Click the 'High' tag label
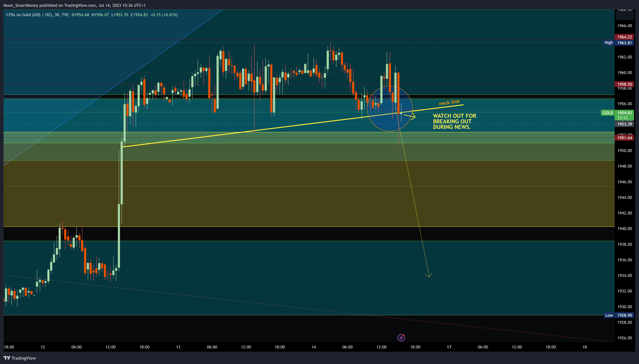The image size is (639, 364). (x=608, y=43)
